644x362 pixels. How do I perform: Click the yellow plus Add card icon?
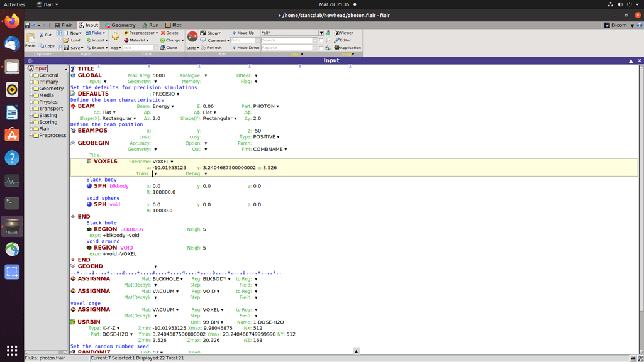coord(116,37)
